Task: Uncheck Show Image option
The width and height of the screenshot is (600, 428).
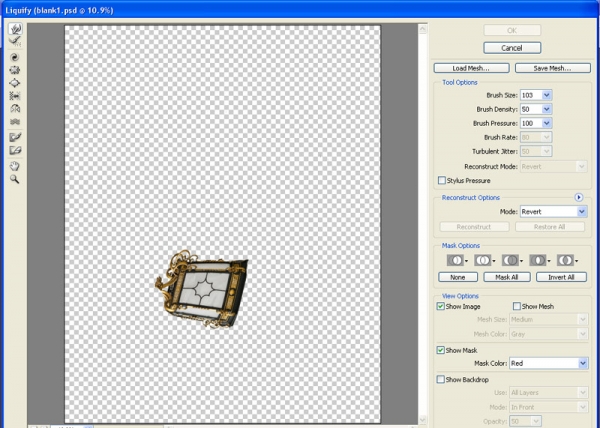Action: pos(441,306)
